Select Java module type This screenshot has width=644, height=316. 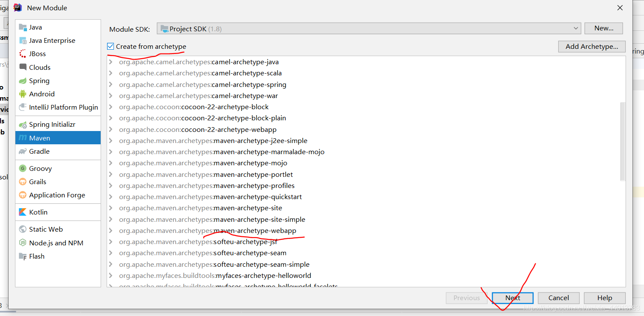(58, 27)
